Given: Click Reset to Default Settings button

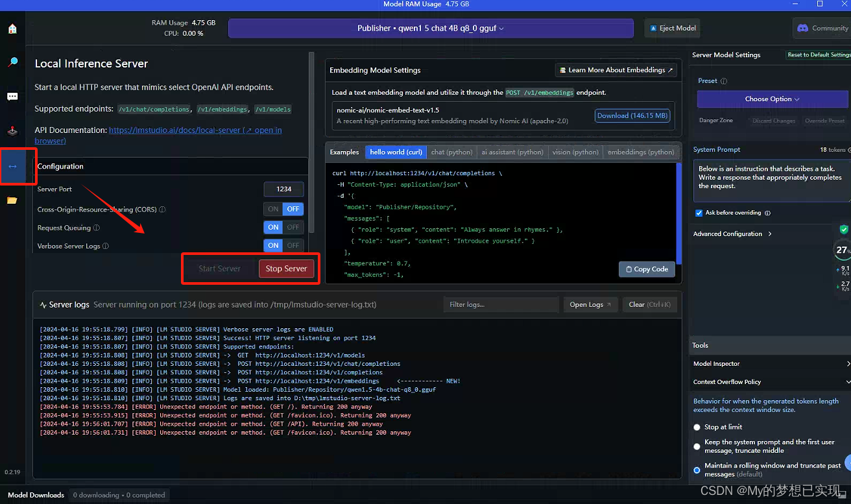Looking at the screenshot, I should pos(819,55).
